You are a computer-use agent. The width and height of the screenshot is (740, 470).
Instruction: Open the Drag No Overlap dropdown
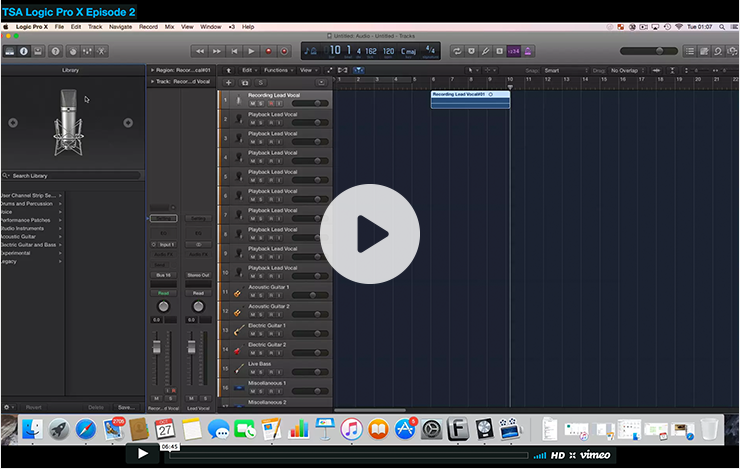click(627, 71)
